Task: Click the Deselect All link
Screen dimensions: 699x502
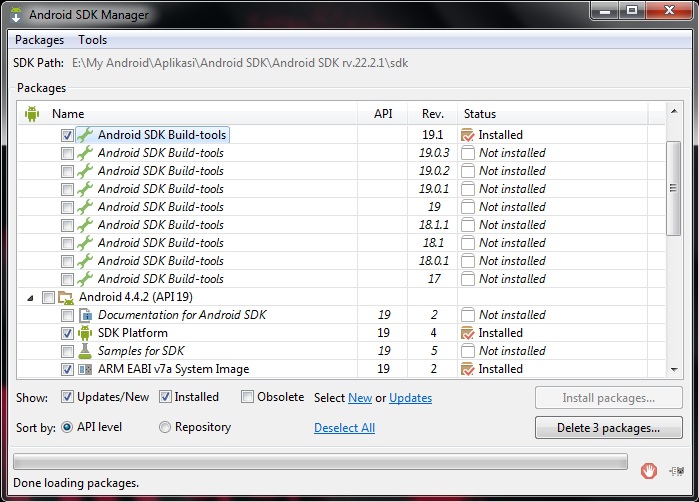Action: coord(345,428)
